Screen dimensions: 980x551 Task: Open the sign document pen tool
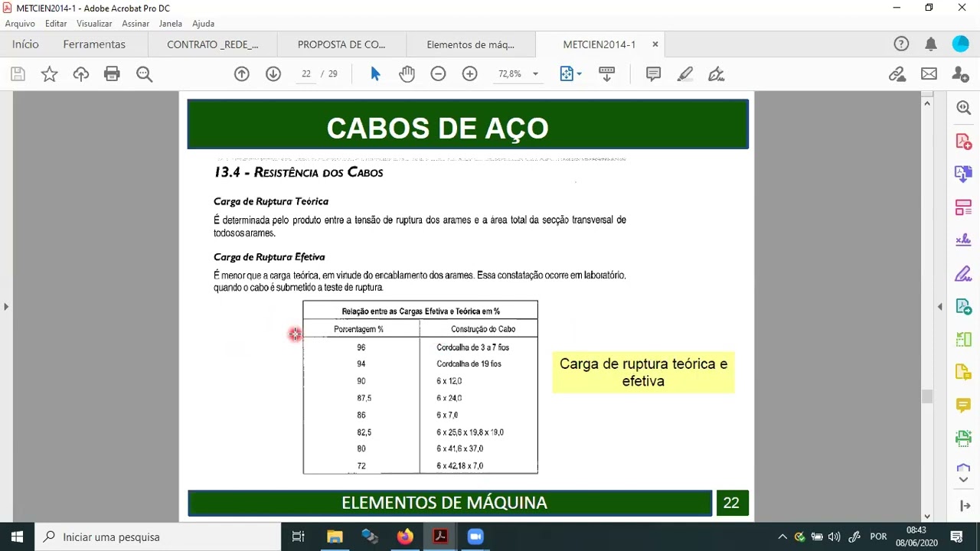716,74
